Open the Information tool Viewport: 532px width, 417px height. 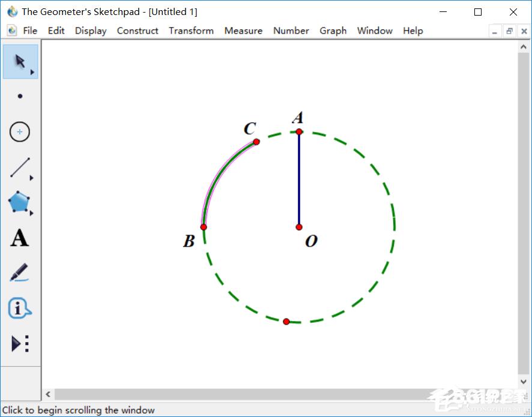tap(20, 308)
